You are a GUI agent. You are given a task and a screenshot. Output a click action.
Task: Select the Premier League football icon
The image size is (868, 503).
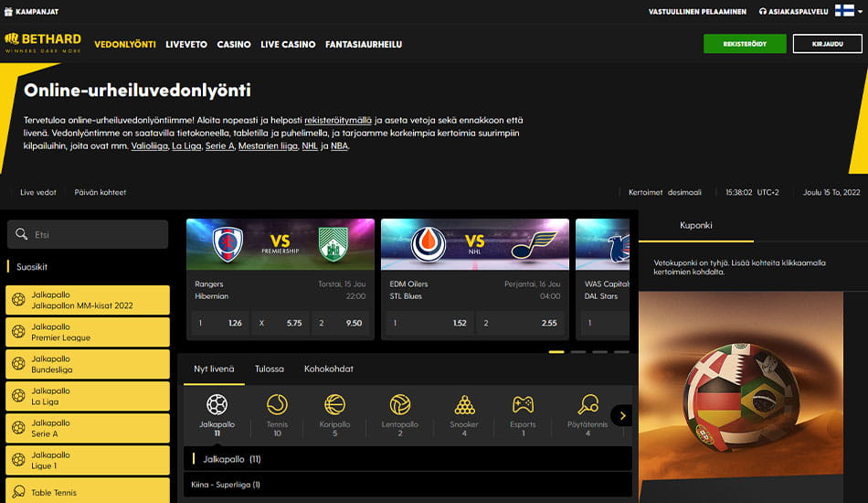19,332
